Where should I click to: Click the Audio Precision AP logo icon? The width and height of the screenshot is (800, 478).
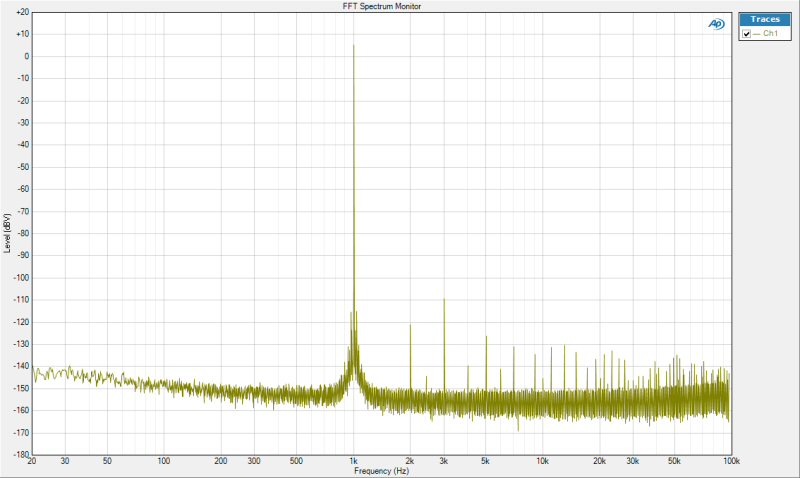click(x=716, y=23)
